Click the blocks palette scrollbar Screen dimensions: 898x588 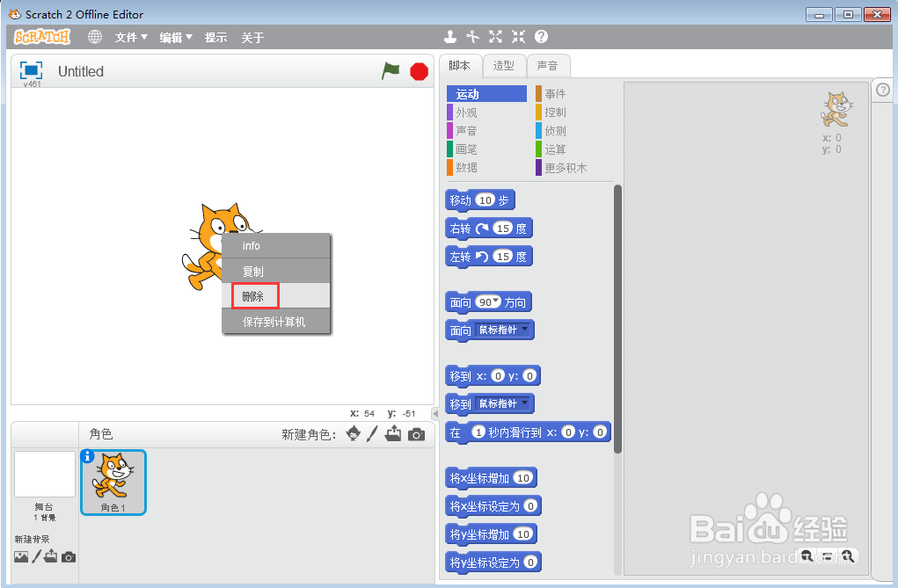point(617,318)
